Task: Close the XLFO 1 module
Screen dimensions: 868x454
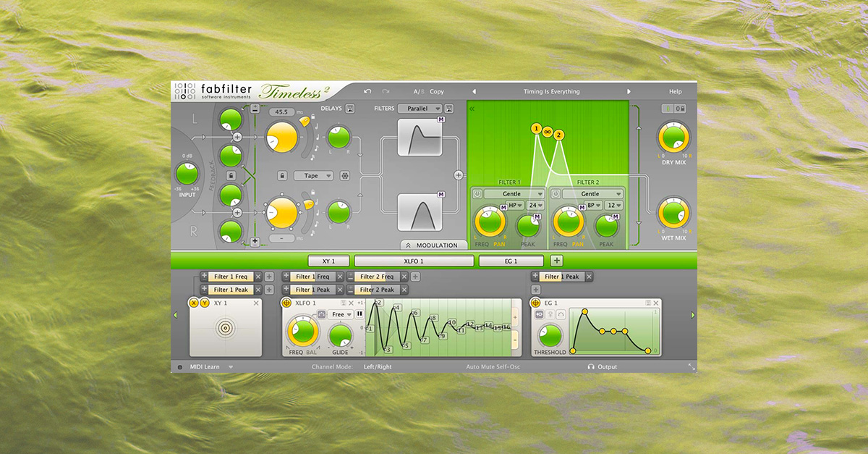Action: coord(352,303)
